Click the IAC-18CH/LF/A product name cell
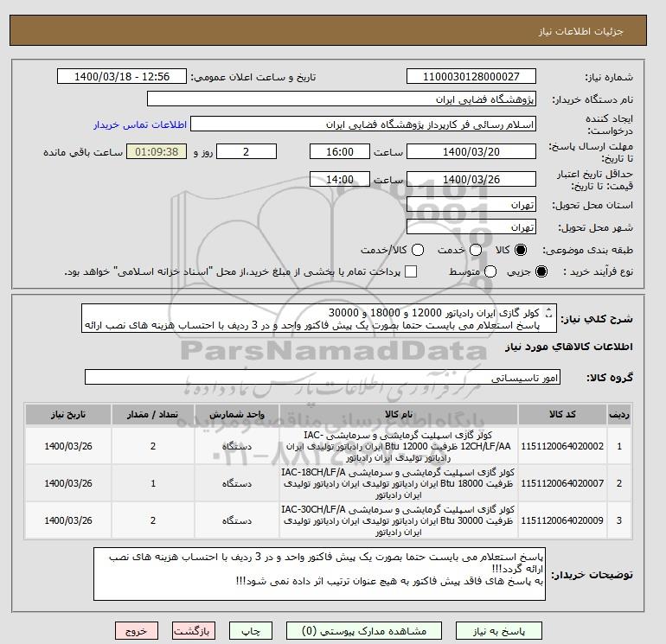Screen dimensions: 666x644 pos(399,483)
